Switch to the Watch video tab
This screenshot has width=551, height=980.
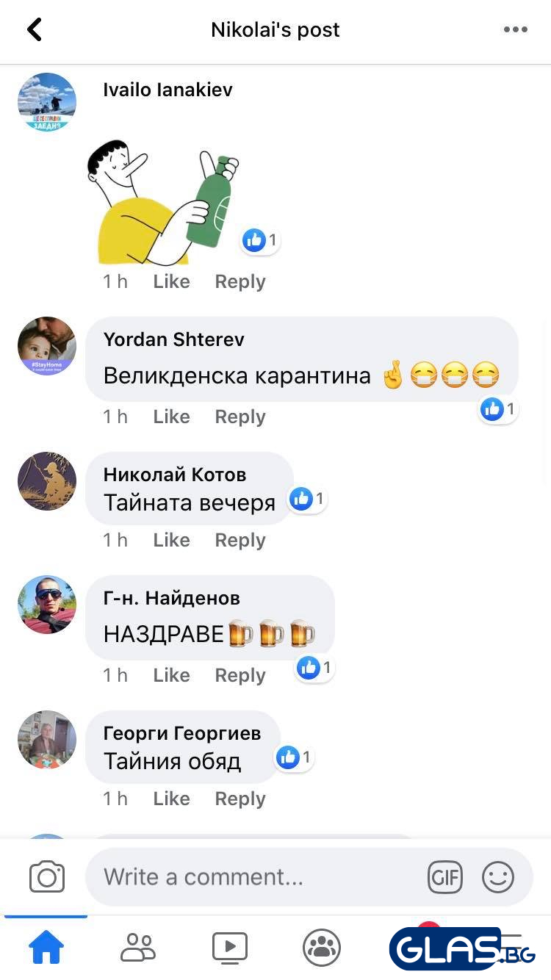coord(230,948)
